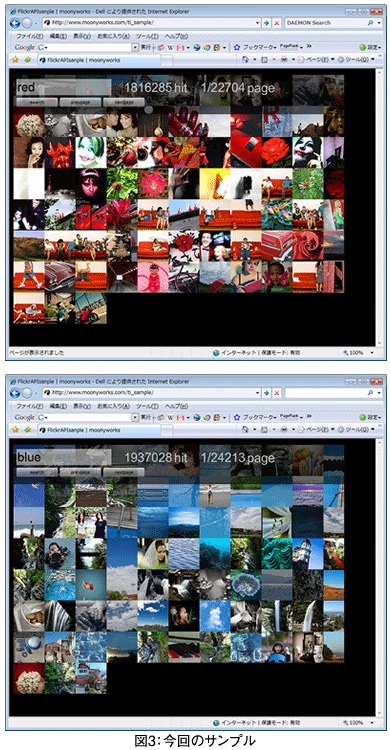Expand the address bar dropdown in the red-search window

[257, 22]
